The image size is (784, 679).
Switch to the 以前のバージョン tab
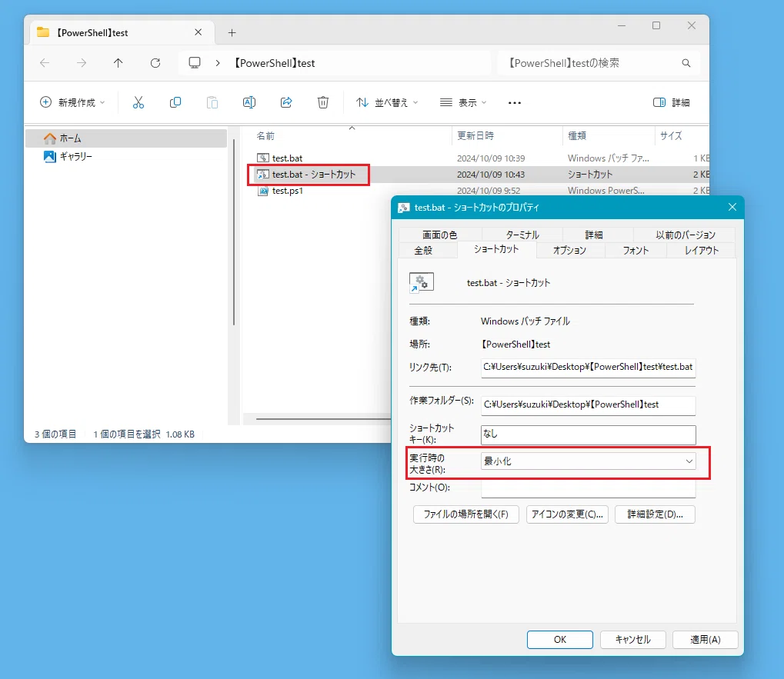685,235
